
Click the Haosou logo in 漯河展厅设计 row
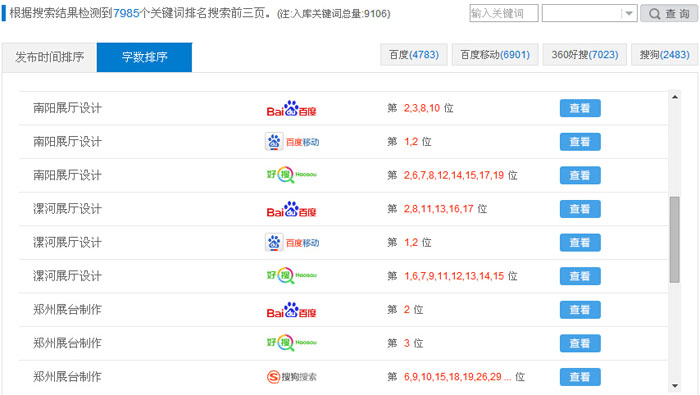(292, 276)
